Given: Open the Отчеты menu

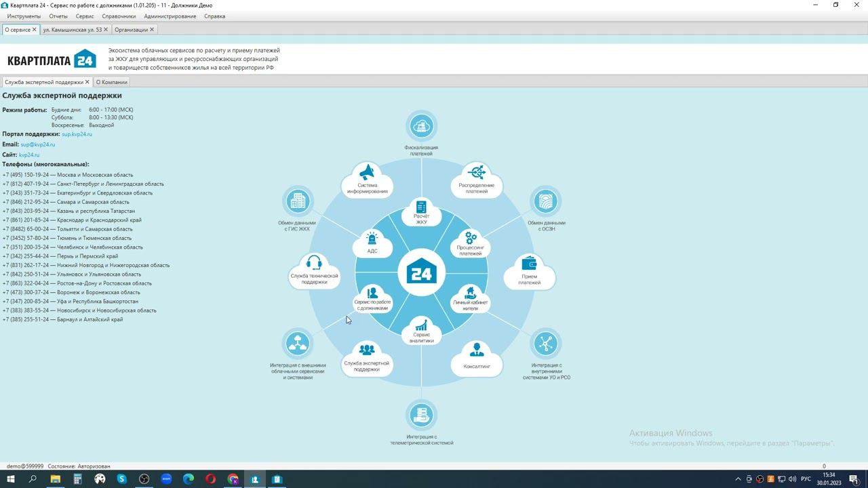Looking at the screenshot, I should click(58, 16).
